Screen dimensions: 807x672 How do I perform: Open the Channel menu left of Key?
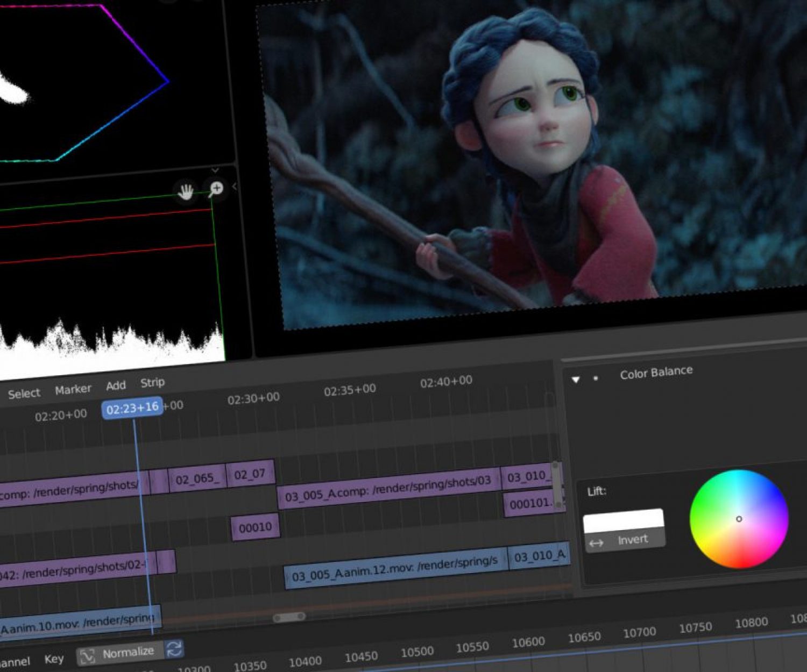coord(13,662)
